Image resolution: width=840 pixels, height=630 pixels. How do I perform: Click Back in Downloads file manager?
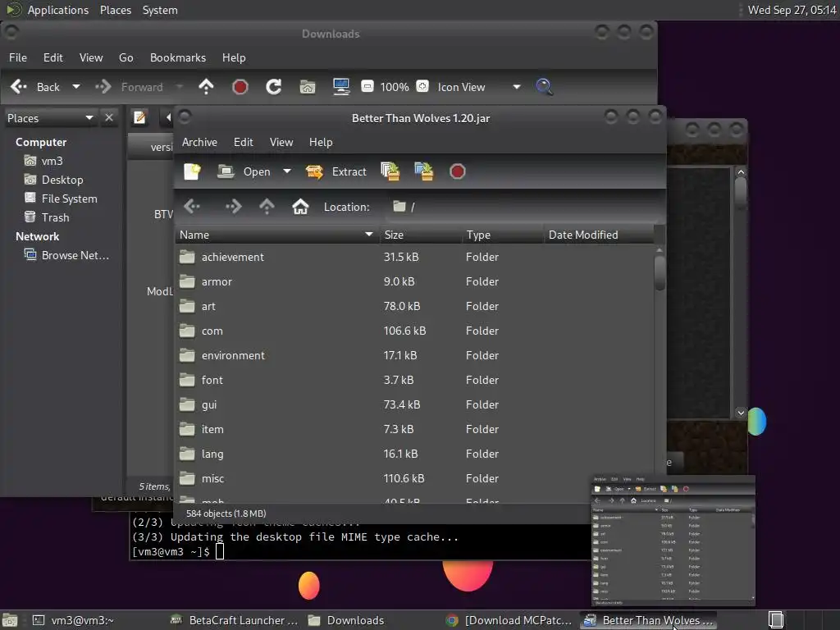(x=35, y=87)
